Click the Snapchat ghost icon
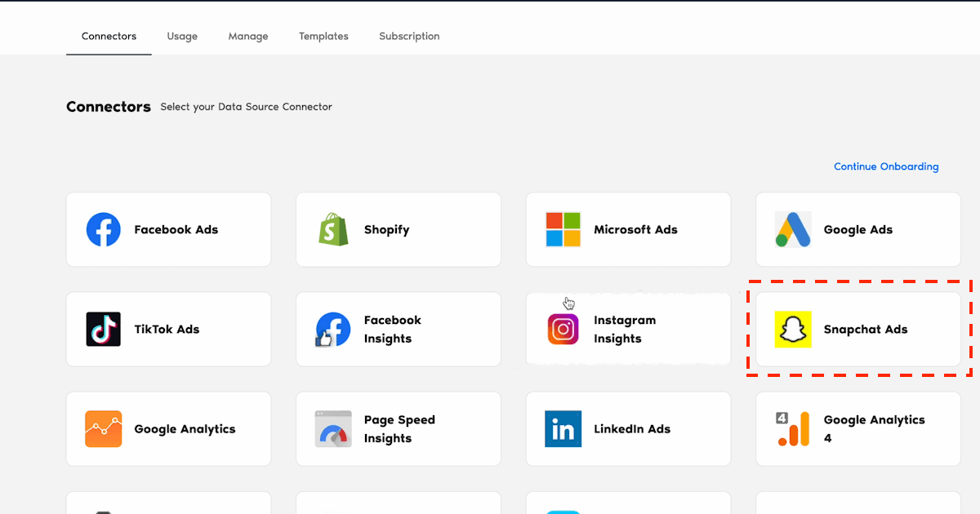Screen dimensions: 980x514 793,330
